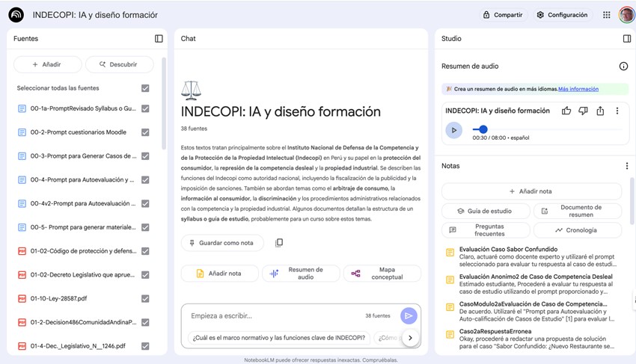
Task: Uncheck 01-2-Decision486ComunidadAndina source checkbox
Action: pos(145,322)
